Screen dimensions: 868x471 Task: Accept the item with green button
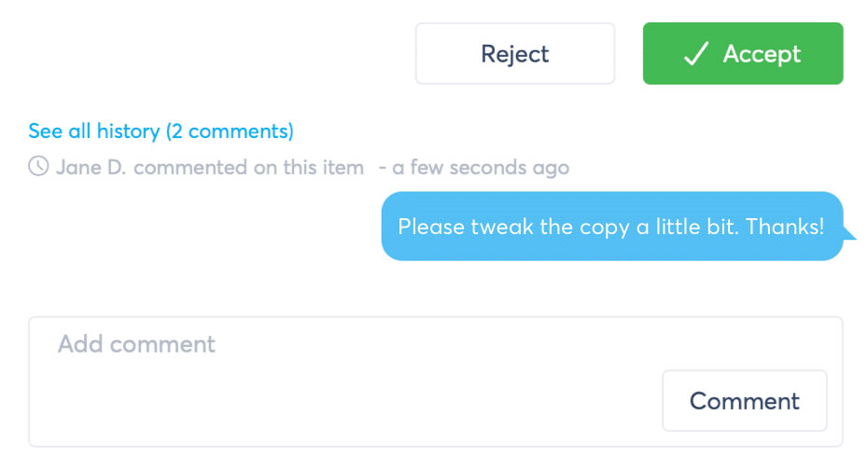pyautogui.click(x=743, y=54)
